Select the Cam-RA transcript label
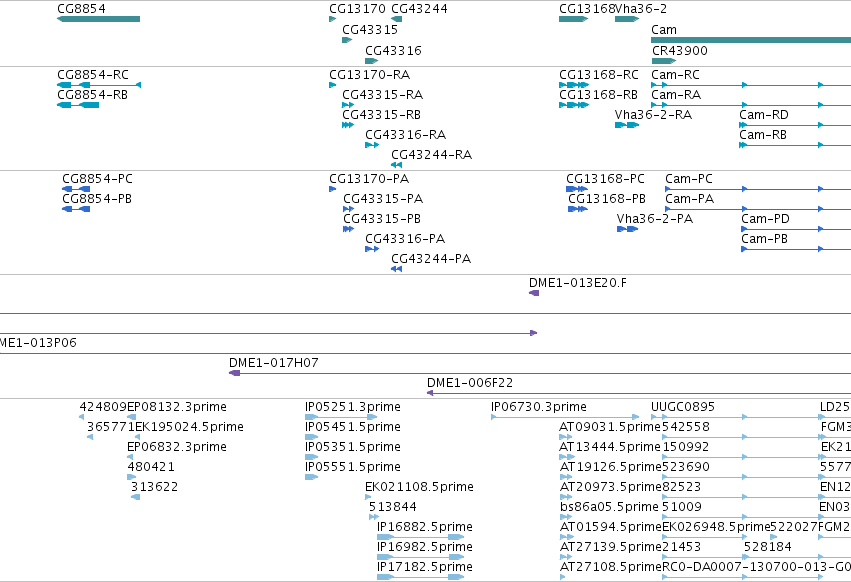Image resolution: width=851 pixels, height=582 pixels. (x=676, y=94)
